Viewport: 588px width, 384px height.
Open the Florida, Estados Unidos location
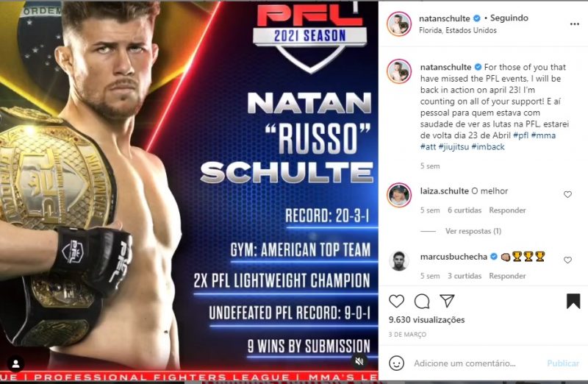459,30
